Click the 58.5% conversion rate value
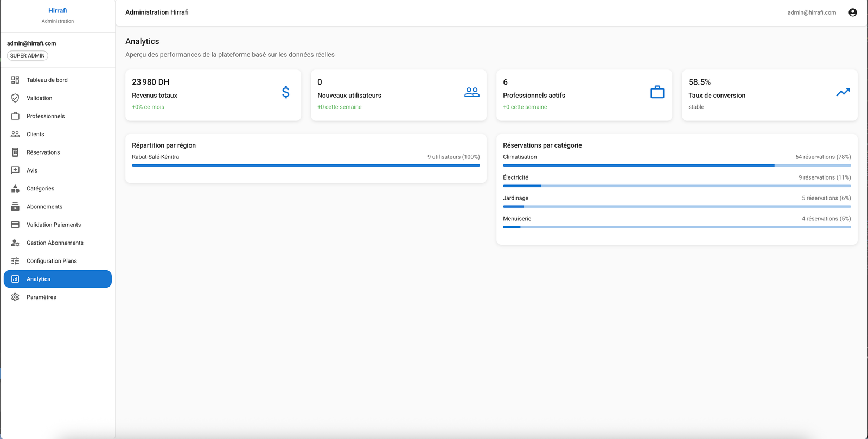Screen dimensions: 868x439 (699, 82)
